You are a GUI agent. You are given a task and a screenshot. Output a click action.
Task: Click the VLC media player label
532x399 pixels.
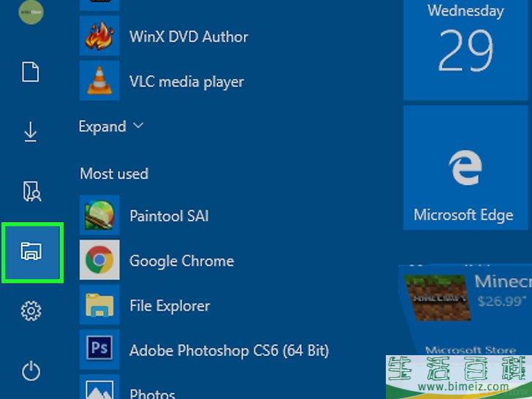[x=186, y=82]
